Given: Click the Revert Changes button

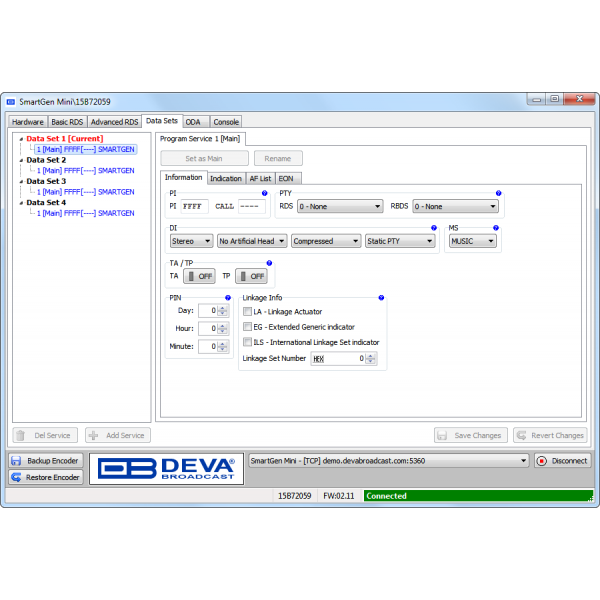Looking at the screenshot, I should (550, 435).
